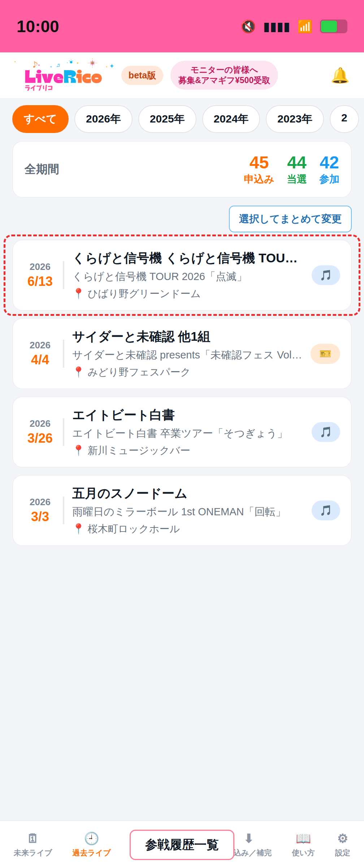Open notifications bell icon

pyautogui.click(x=340, y=75)
